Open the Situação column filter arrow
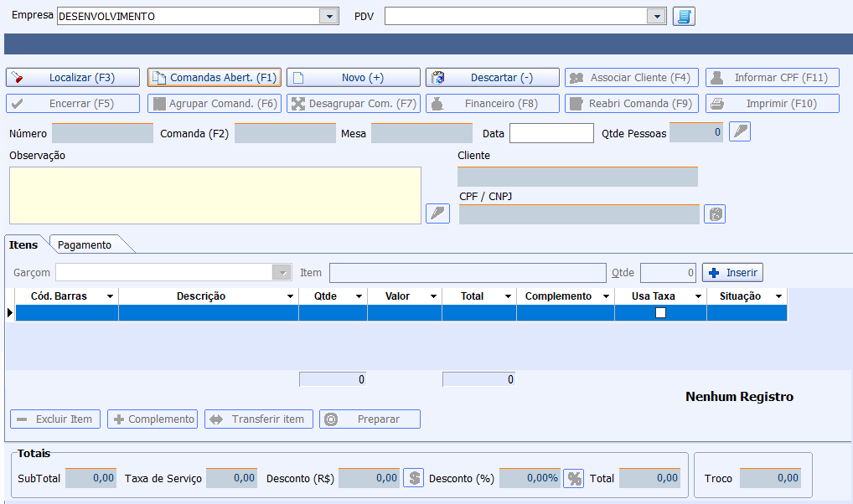This screenshot has height=504, width=853. tap(778, 296)
